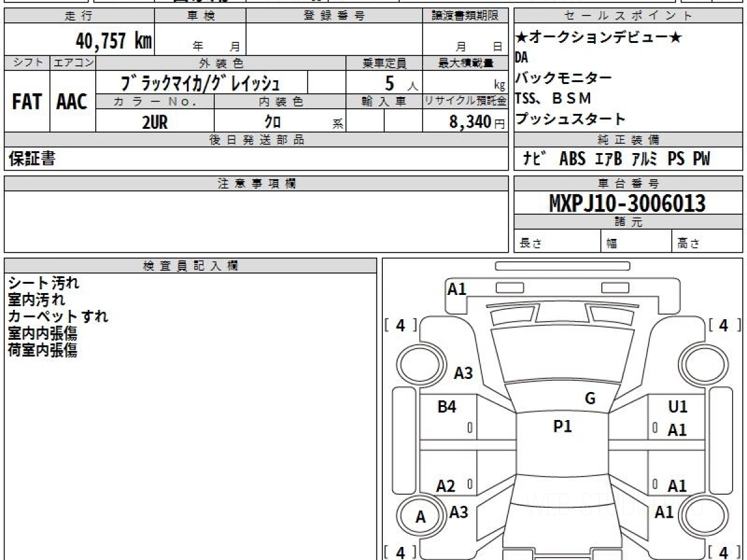Select chassis number MXPJ10-3006013
The width and height of the screenshot is (747, 560).
(627, 203)
